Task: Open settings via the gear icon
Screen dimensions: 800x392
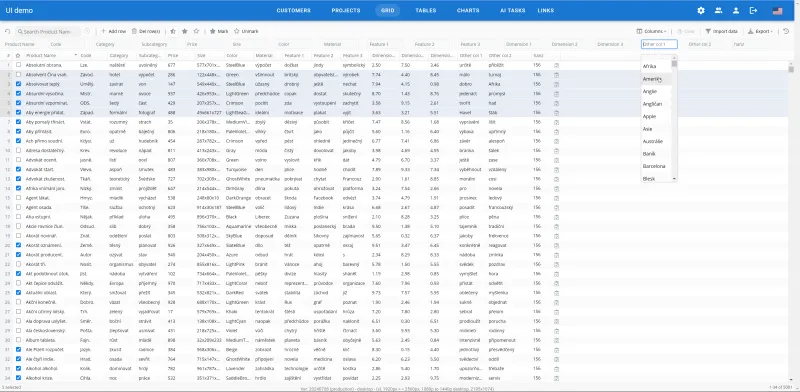Action: (701, 10)
